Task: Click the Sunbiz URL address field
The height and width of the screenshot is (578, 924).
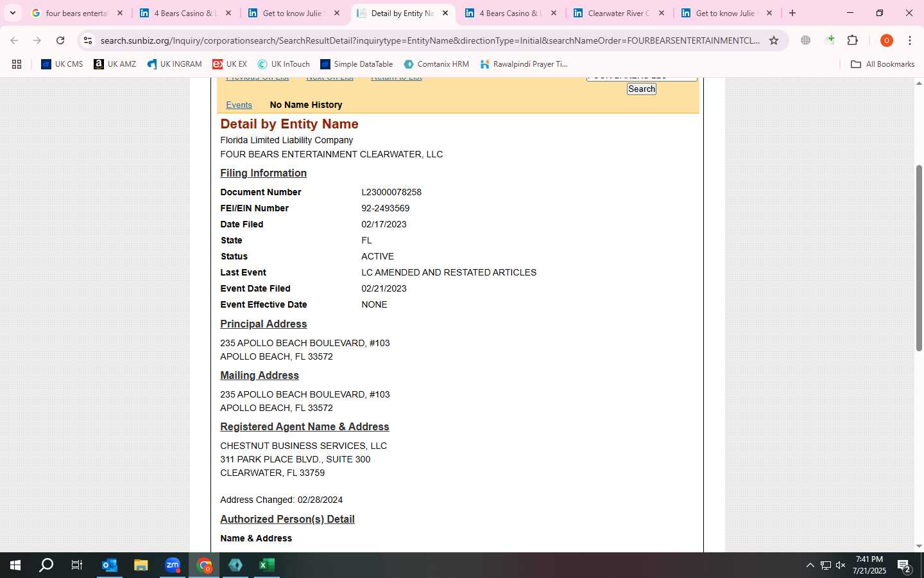Action: [x=430, y=40]
